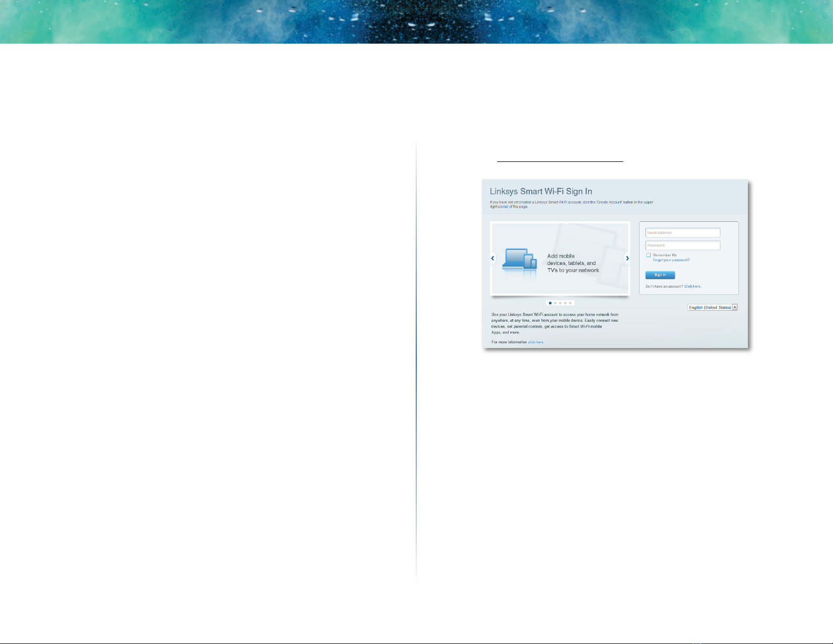This screenshot has width=833, height=644.
Task: Click the Add mobile devices slide text
Action: 573,263
